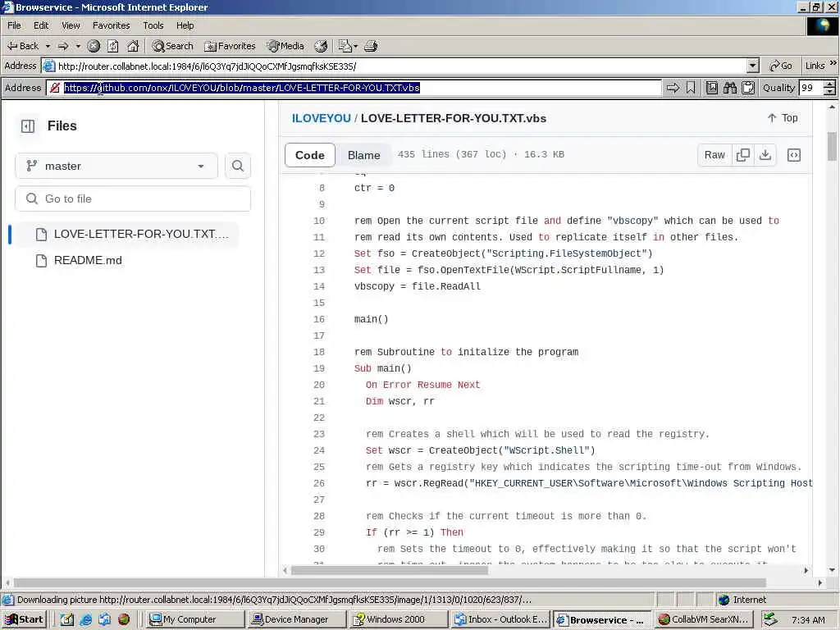Screen dimensions: 840x630
Task: Click the Start button
Action: tap(25, 619)
